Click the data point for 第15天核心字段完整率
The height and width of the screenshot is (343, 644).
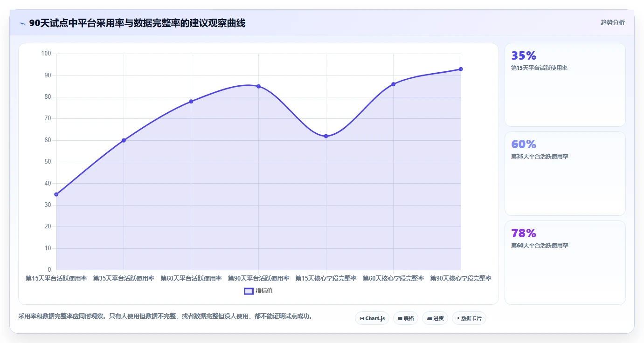coord(326,136)
